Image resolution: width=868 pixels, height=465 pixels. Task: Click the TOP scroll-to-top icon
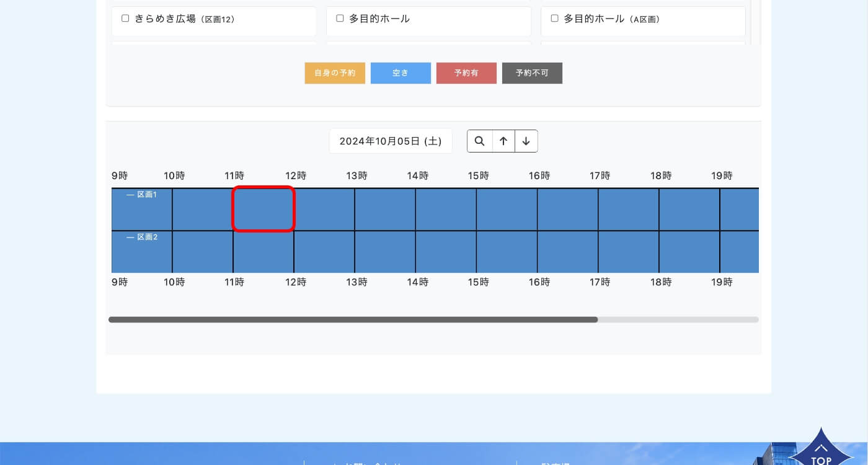[821, 449]
